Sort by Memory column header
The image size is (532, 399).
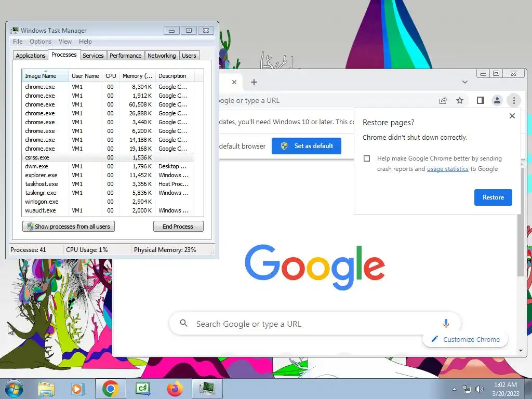tap(137, 76)
